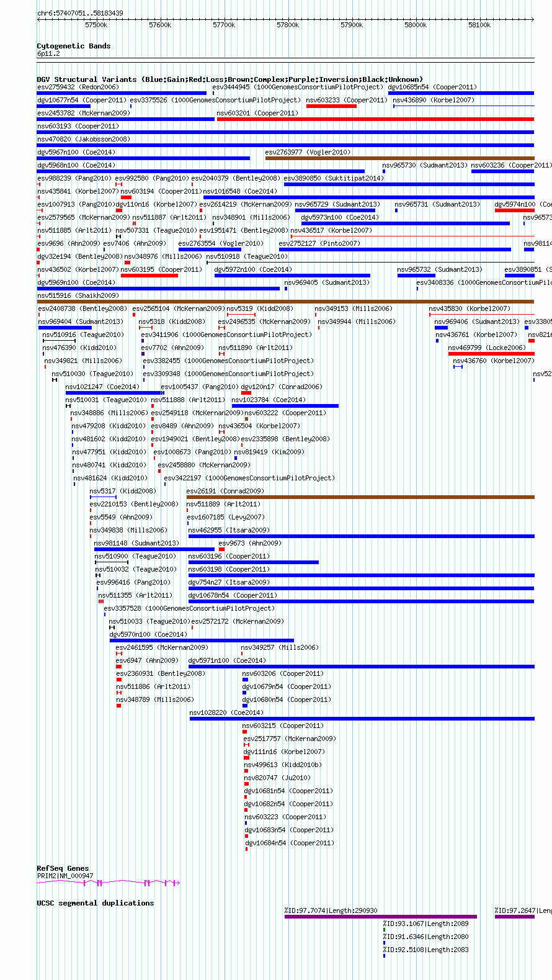This screenshot has height=980, width=552.
Task: Open nsv981148 (Sudmant2013) variant
Action: tap(136, 543)
